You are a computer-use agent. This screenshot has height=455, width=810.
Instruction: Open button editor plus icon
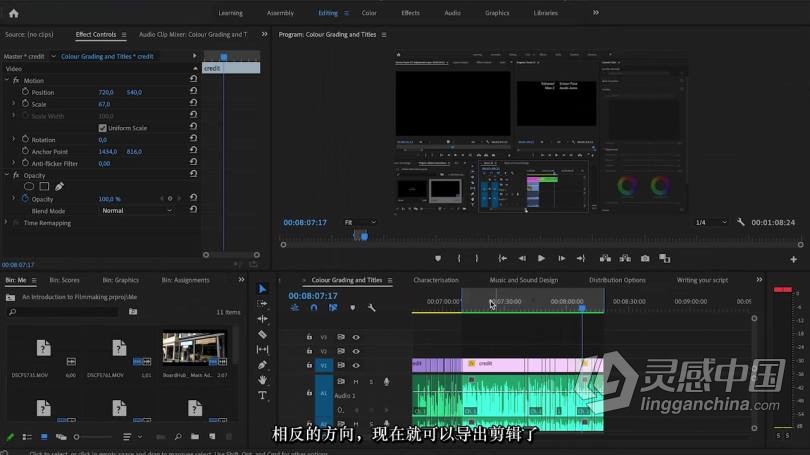(x=793, y=259)
